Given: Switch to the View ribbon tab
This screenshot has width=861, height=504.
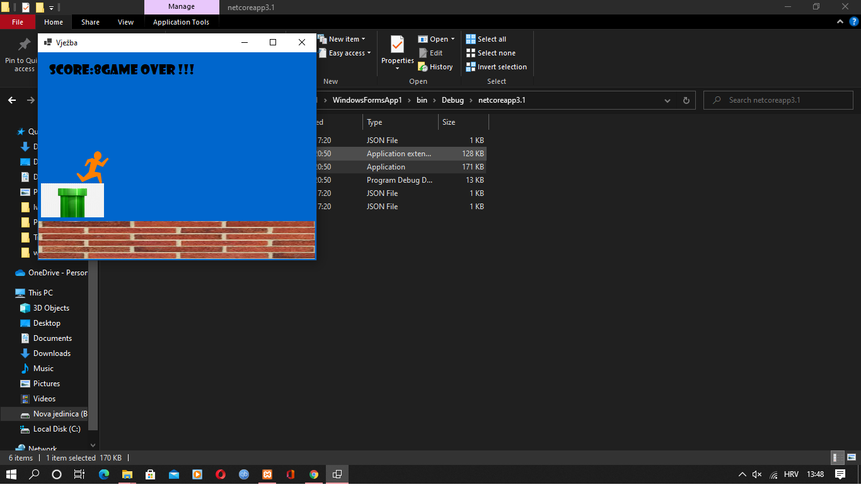Looking at the screenshot, I should pos(126,22).
